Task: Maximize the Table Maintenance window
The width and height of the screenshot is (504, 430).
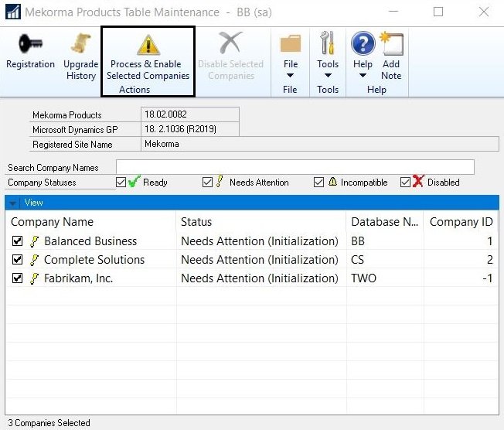Action: coord(438,12)
